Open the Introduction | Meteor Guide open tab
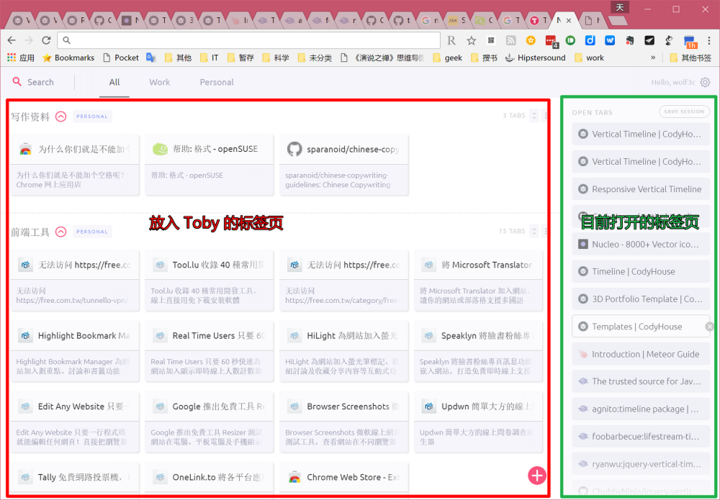This screenshot has height=500, width=720. coord(641,354)
